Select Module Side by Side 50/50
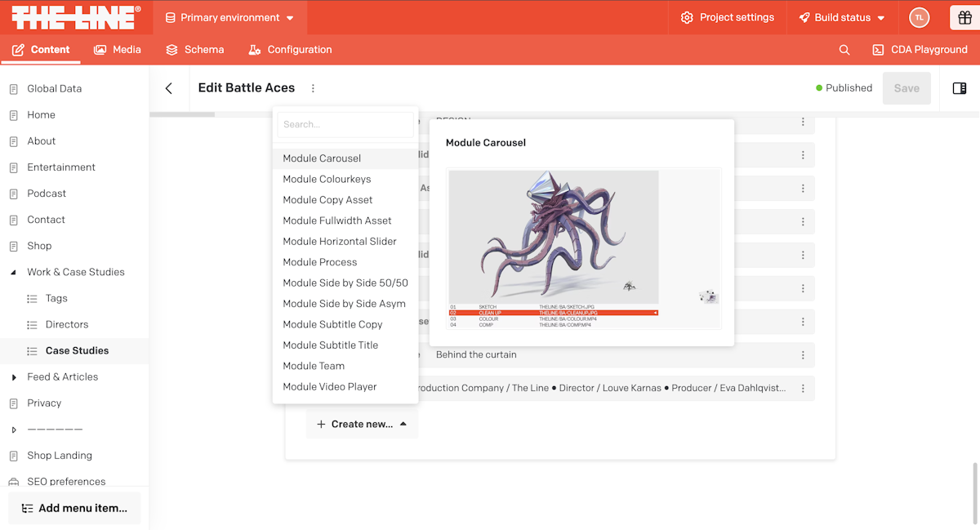The image size is (980, 530). pos(345,283)
